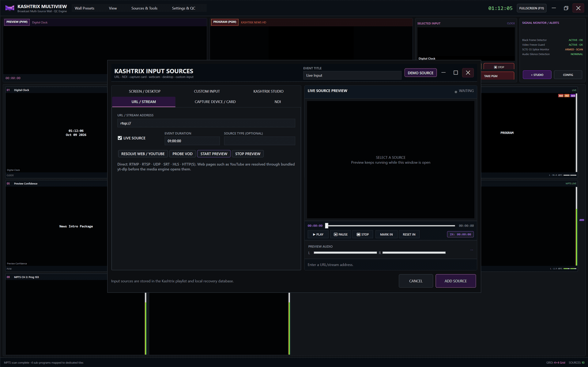The image size is (588, 367).
Task: Click the Probe VOD button
Action: (x=183, y=154)
